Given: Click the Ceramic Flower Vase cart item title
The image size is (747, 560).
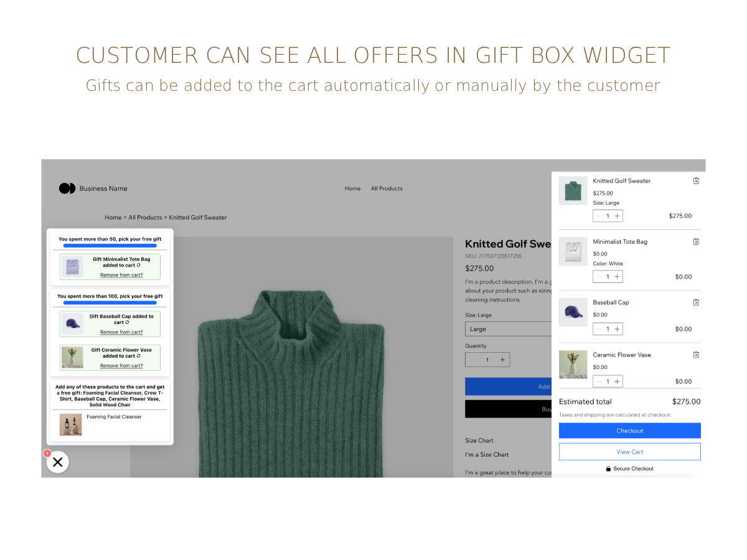Looking at the screenshot, I should [622, 355].
